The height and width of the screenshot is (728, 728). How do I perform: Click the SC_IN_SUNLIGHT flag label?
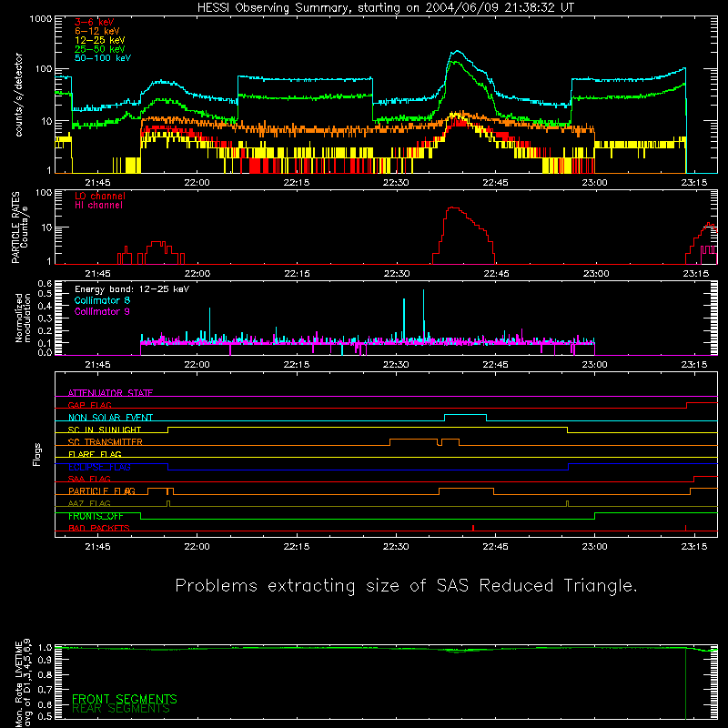point(105,430)
